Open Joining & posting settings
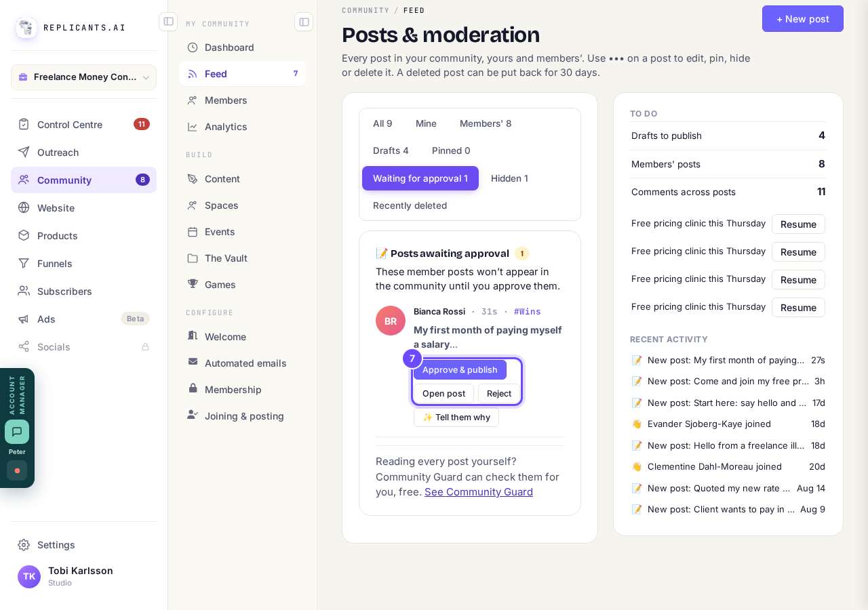 [243, 416]
